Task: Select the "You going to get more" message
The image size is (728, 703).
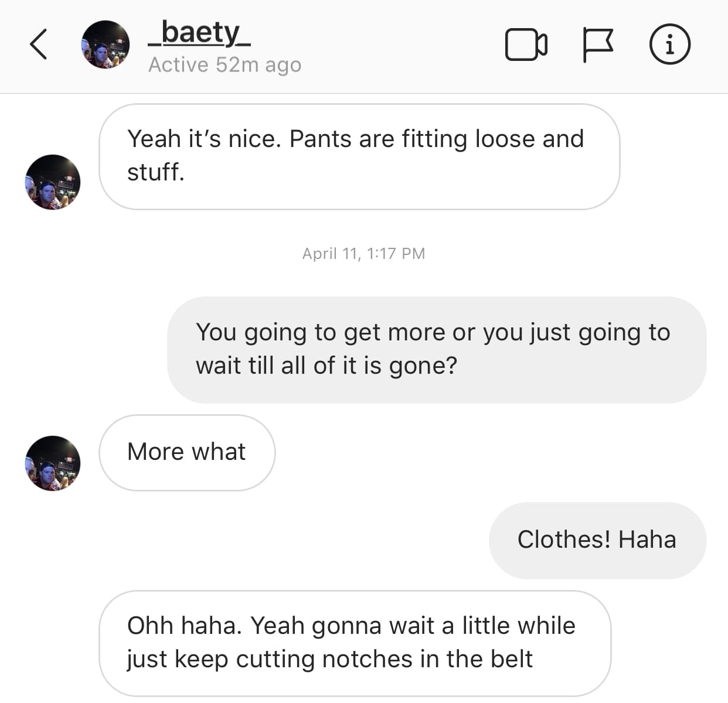Action: (x=436, y=350)
